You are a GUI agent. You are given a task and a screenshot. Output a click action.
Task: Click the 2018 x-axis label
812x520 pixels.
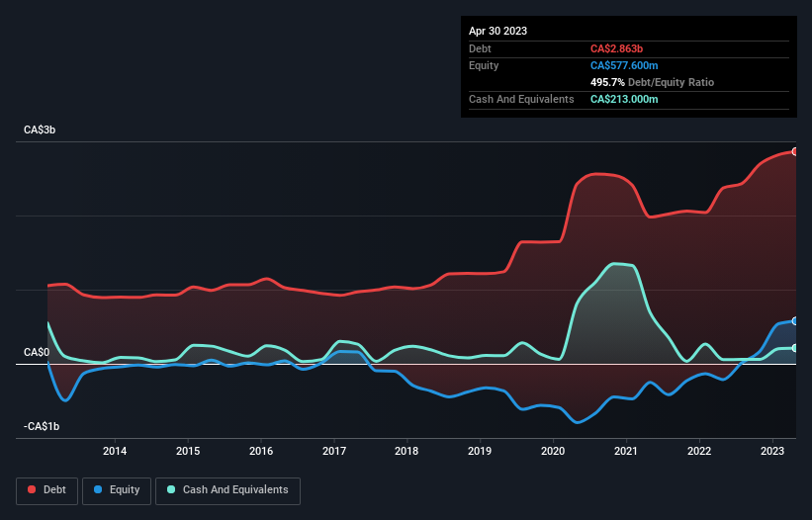pos(406,451)
